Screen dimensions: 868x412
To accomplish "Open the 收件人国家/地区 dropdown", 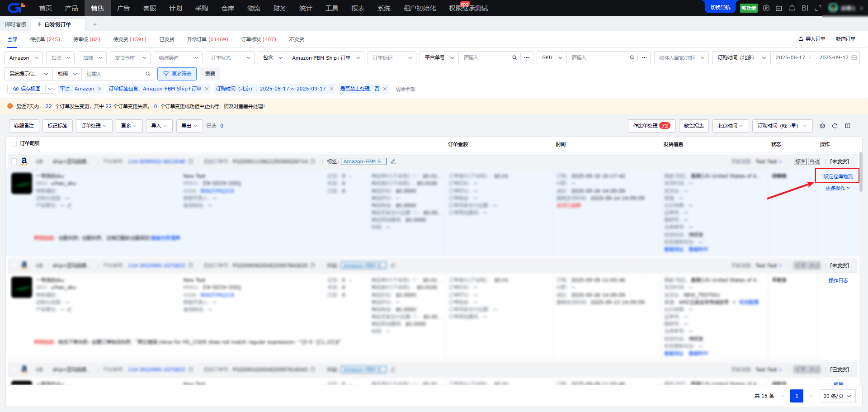I will click(x=681, y=58).
